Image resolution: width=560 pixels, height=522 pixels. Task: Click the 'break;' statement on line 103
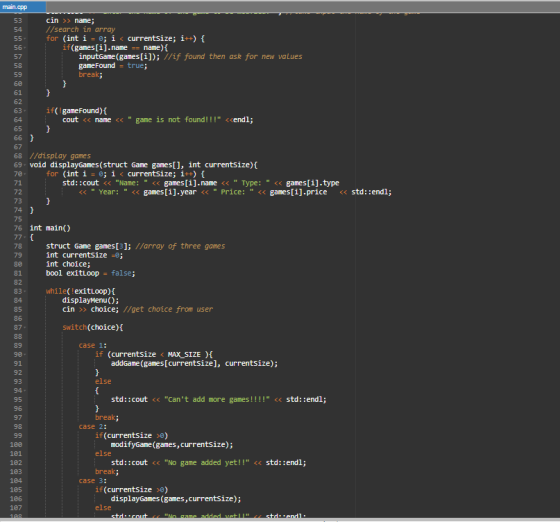pyautogui.click(x=107, y=472)
